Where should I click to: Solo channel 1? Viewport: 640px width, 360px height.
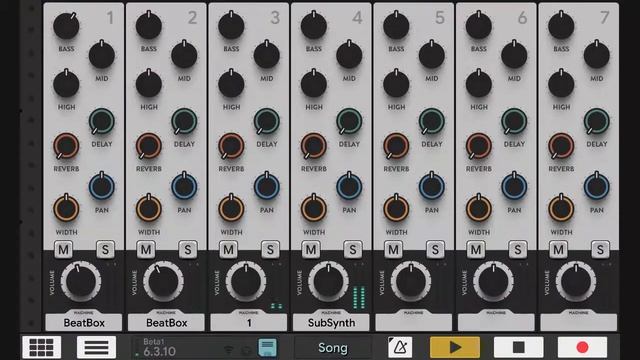pos(105,249)
